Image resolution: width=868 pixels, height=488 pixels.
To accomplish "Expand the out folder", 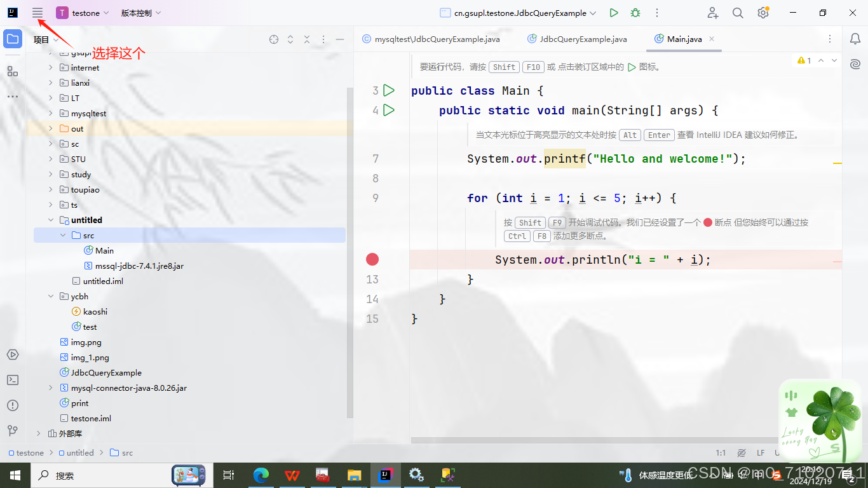I will pyautogui.click(x=51, y=128).
